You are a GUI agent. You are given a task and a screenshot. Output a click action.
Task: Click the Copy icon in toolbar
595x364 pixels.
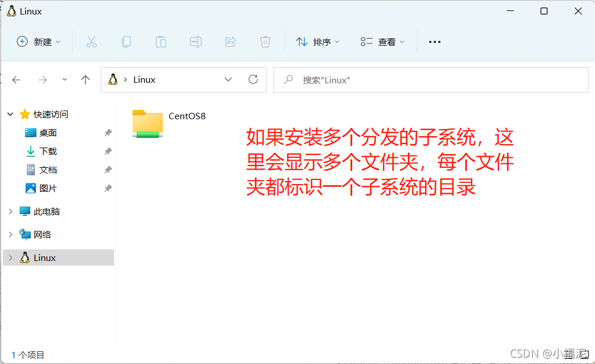coord(126,42)
